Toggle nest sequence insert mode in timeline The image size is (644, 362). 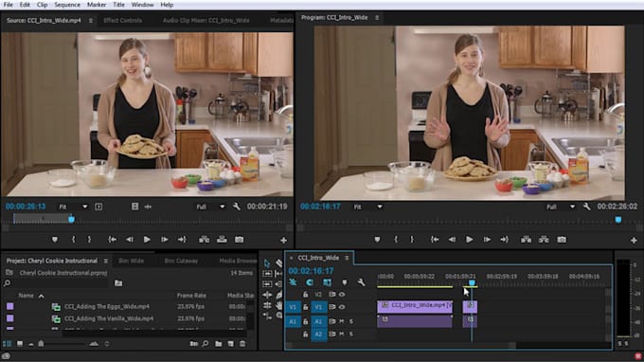point(293,282)
